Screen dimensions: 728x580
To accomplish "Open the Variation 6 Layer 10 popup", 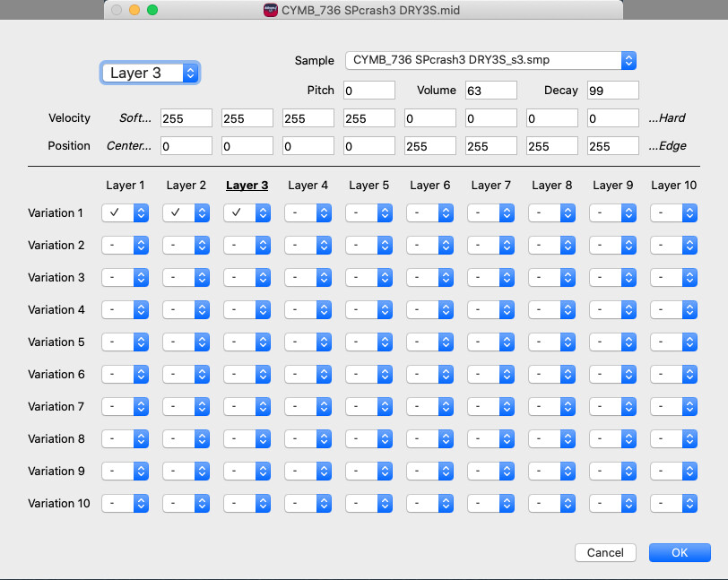I will (x=673, y=375).
